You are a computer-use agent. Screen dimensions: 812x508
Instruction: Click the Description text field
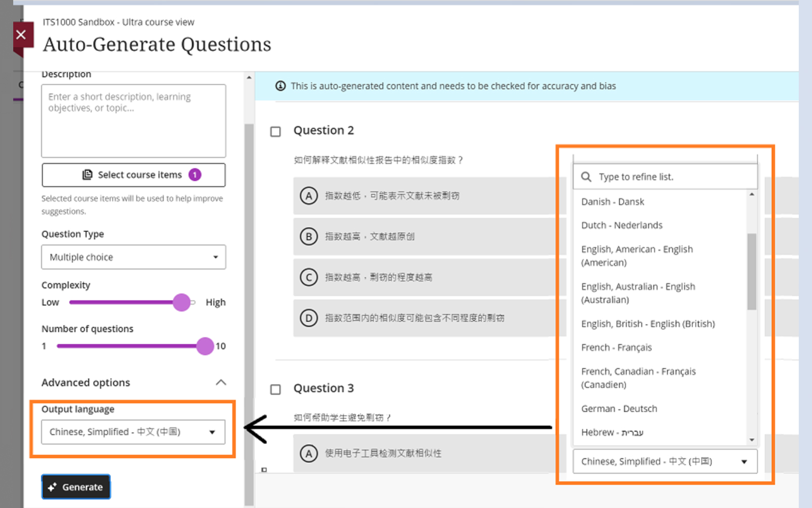tap(133, 121)
